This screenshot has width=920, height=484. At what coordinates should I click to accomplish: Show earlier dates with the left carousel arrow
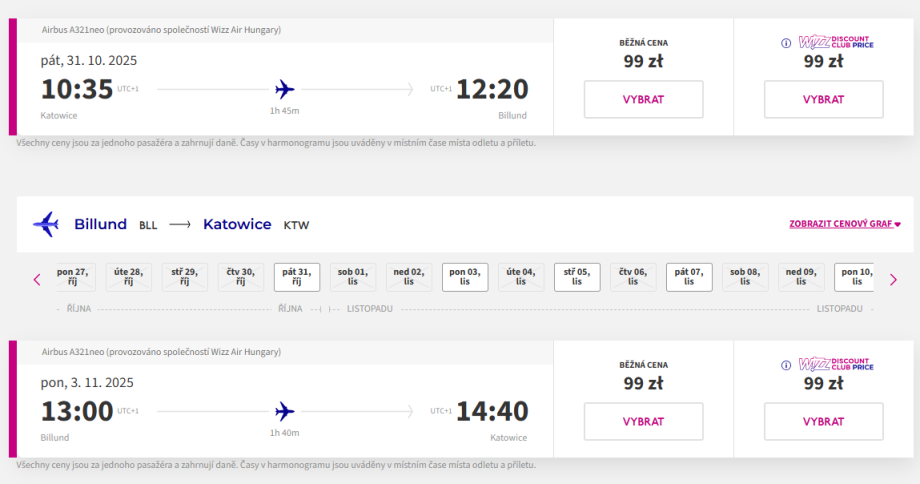[x=37, y=280]
